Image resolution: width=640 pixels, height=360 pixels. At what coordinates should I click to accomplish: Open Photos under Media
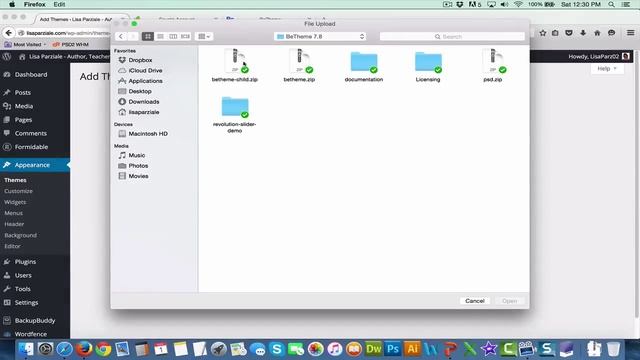(x=138, y=166)
